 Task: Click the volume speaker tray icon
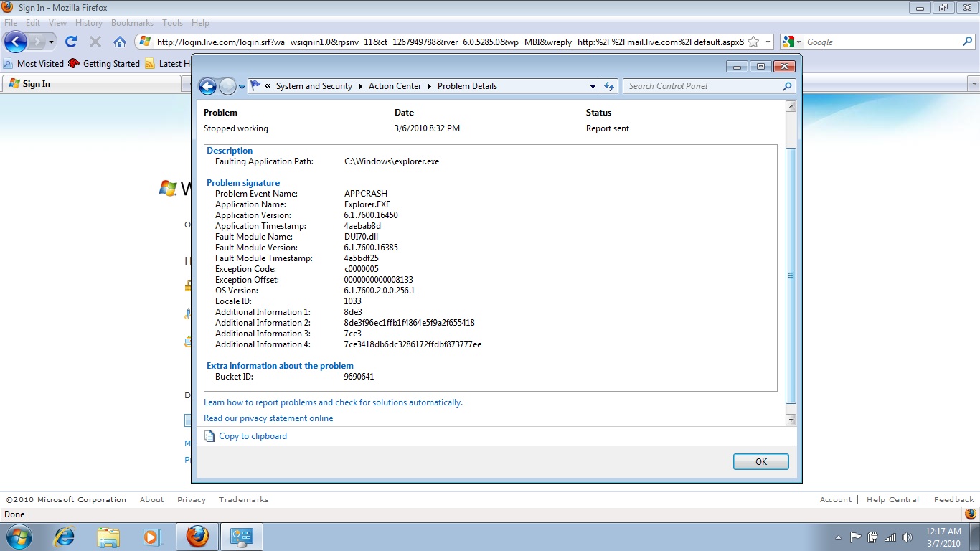pos(907,537)
